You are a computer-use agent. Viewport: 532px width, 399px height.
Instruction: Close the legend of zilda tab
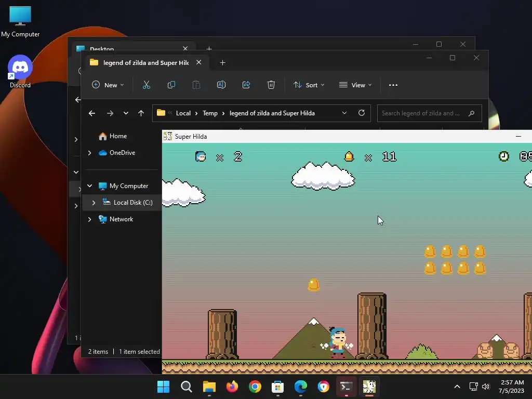[x=199, y=62]
